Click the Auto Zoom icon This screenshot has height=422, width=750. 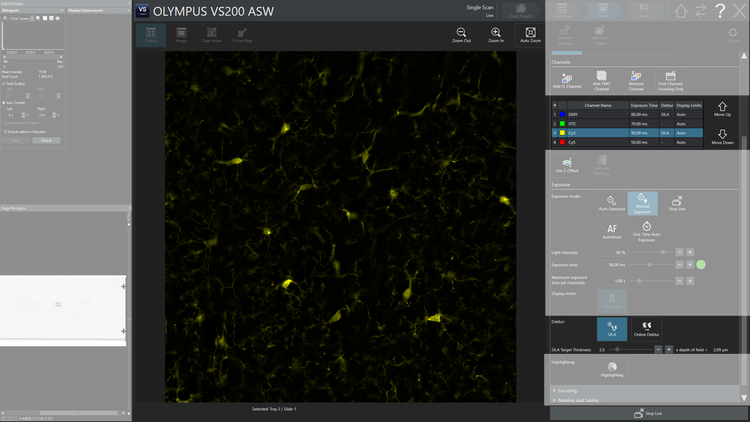tap(531, 35)
